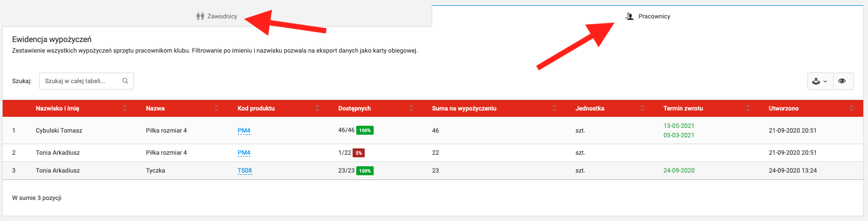Screen dimensions: 868x221
Task: Open PM4 product code in first row
Action: coord(243,130)
